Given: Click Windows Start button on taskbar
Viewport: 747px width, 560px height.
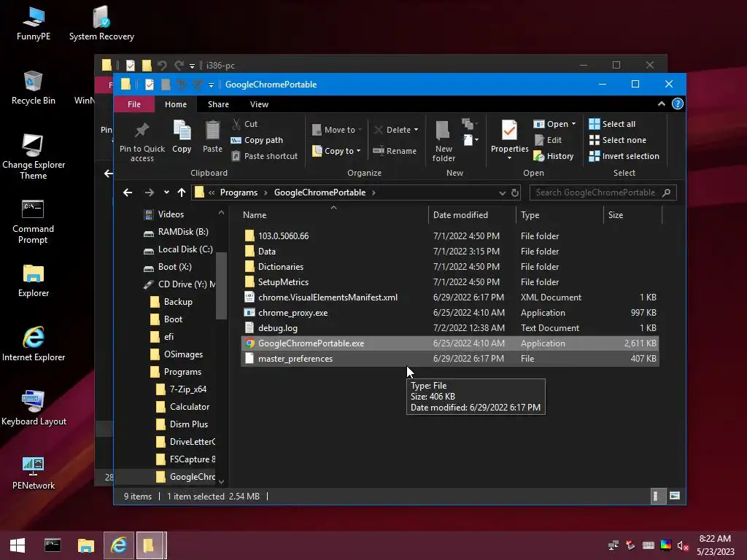Looking at the screenshot, I should click(18, 545).
